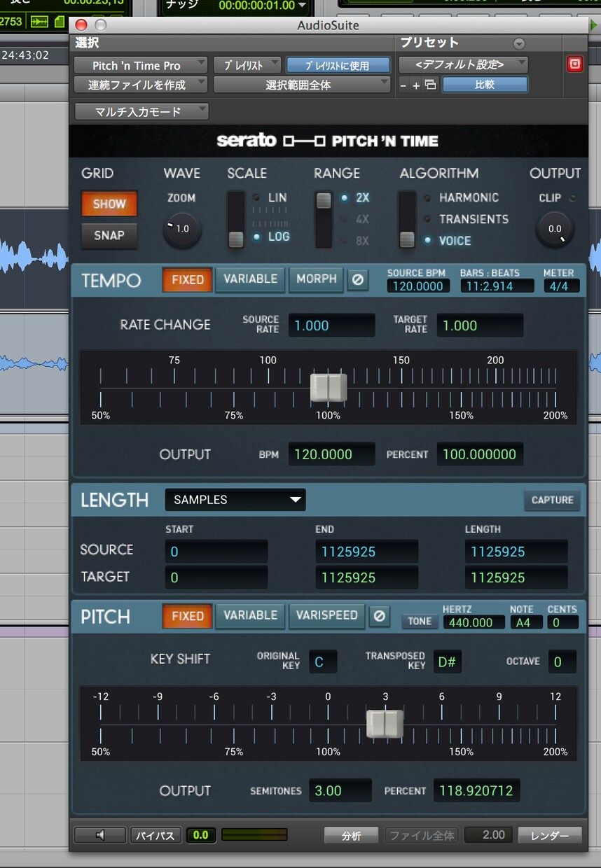Open the 選択範囲全体 dropdown
The image size is (601, 868).
pyautogui.click(x=302, y=85)
